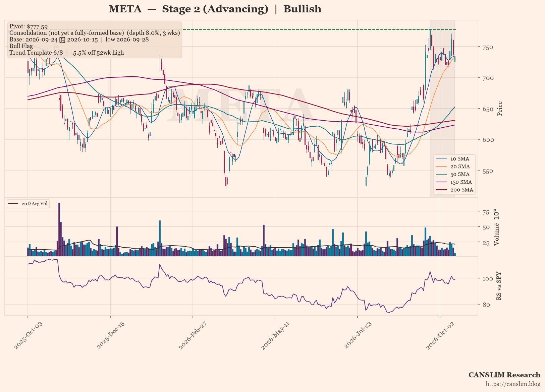The image size is (545, 392).
Task: Click the "50 SMA" legend entry
Action: click(x=454, y=174)
